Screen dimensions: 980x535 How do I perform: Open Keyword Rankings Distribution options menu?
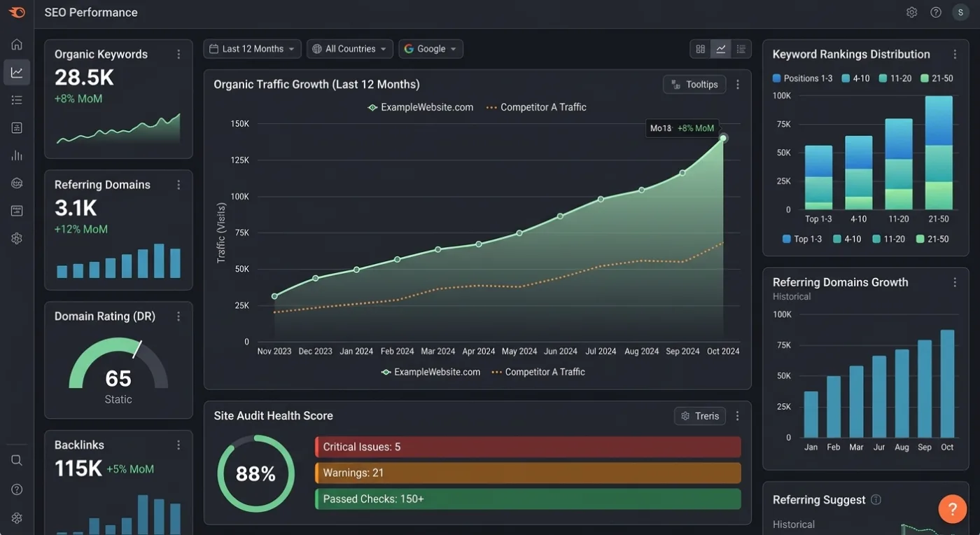click(955, 55)
